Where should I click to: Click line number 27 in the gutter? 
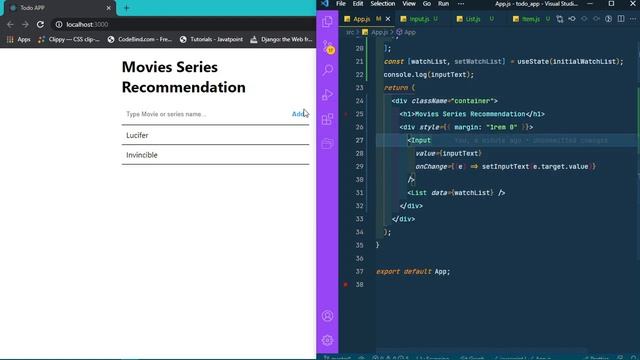pos(359,140)
